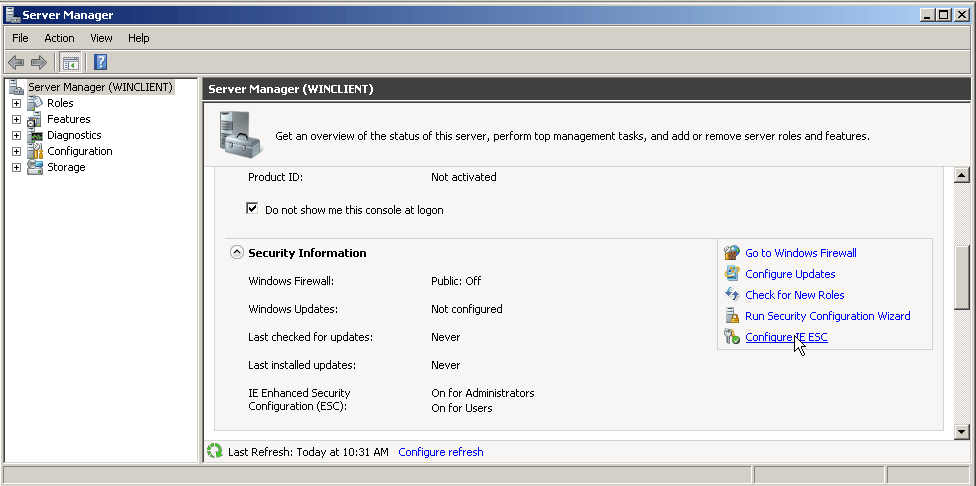Viewport: 976px width, 486px height.
Task: Click the Configure IE ESC link
Action: [x=786, y=337]
